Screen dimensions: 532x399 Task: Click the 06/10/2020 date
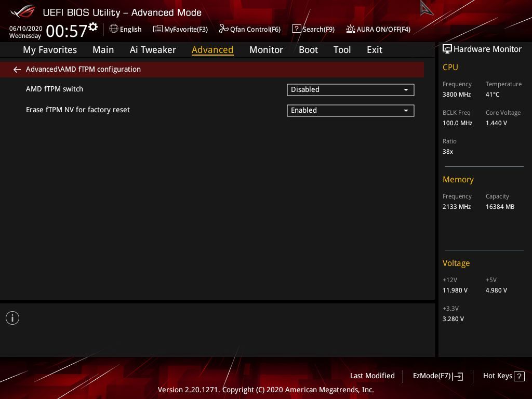click(x=26, y=29)
